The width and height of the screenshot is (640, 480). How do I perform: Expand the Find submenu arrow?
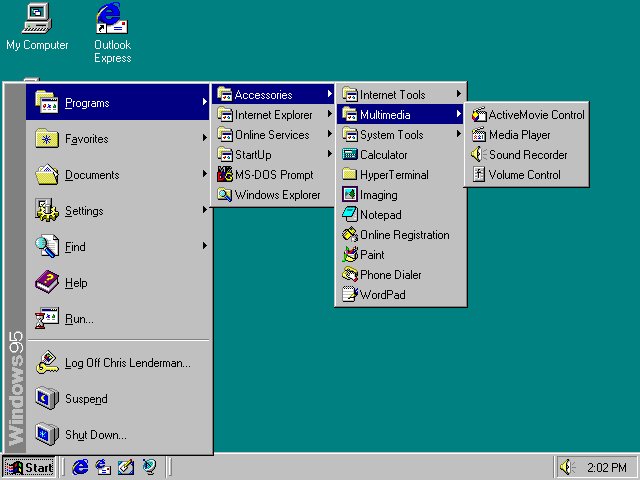point(204,246)
